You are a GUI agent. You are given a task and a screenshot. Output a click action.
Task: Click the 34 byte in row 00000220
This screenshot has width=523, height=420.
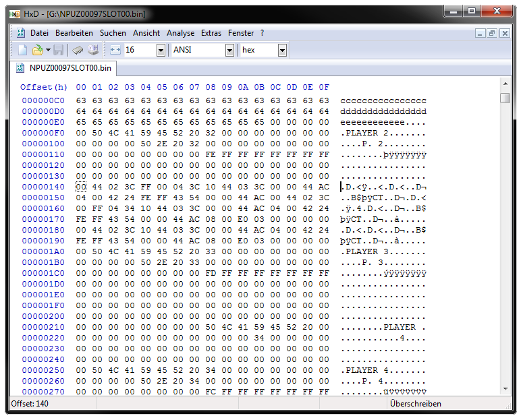click(x=259, y=338)
